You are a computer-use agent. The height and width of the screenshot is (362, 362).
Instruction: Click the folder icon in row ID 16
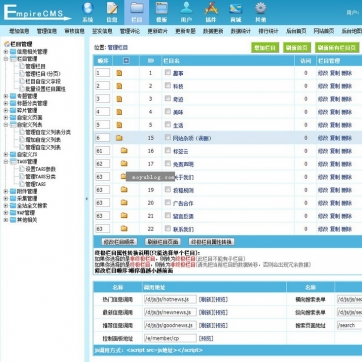click(x=124, y=151)
